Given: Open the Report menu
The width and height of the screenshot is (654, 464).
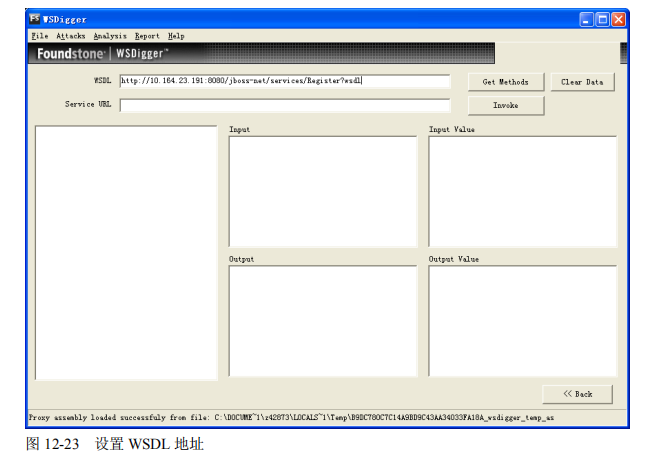Looking at the screenshot, I should 147,36.
